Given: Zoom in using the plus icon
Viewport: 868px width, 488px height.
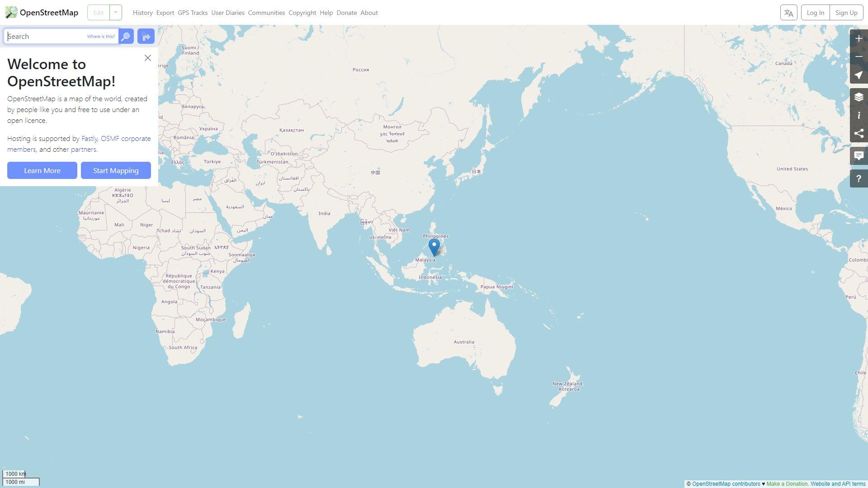Looking at the screenshot, I should pos(859,39).
